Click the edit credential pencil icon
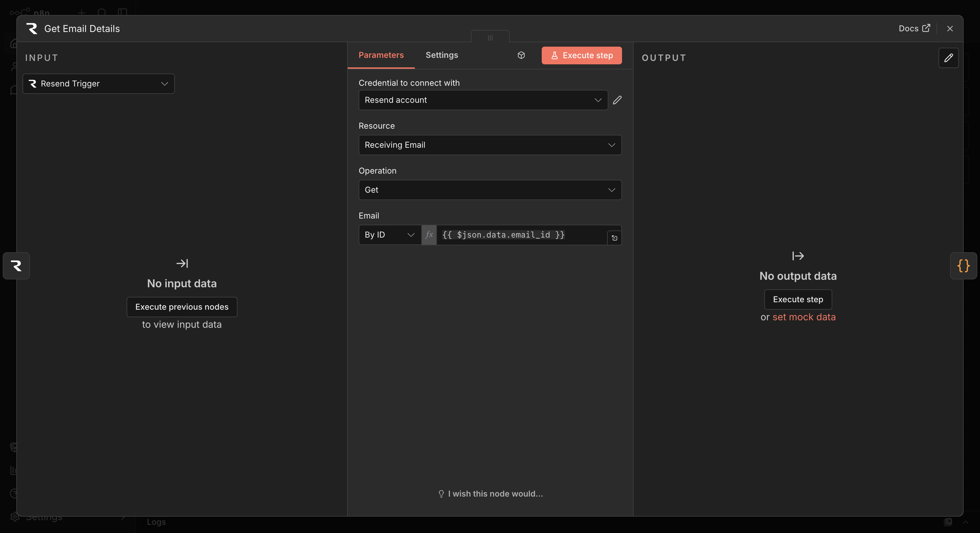 [617, 100]
